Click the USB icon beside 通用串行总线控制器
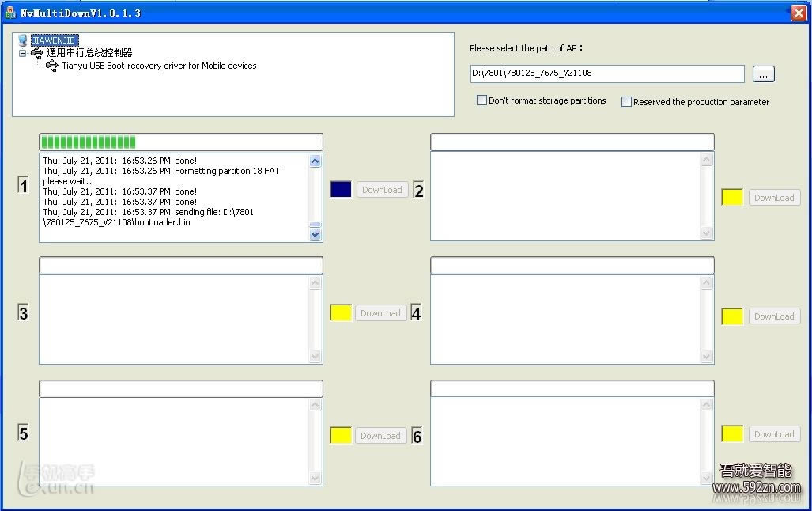Screen dimensions: 812x511 point(37,53)
